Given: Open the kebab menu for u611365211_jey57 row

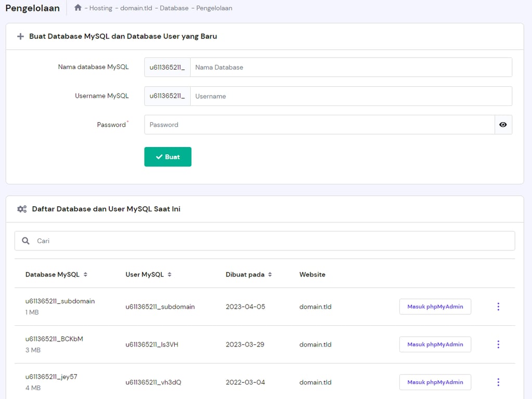Looking at the screenshot, I should click(498, 382).
